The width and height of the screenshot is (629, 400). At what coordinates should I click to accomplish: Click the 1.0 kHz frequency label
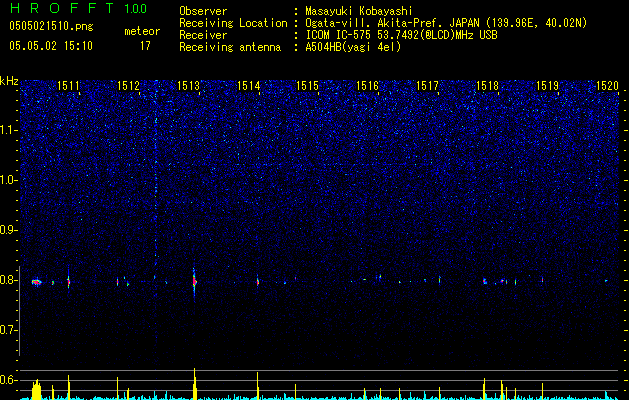(x=8, y=180)
